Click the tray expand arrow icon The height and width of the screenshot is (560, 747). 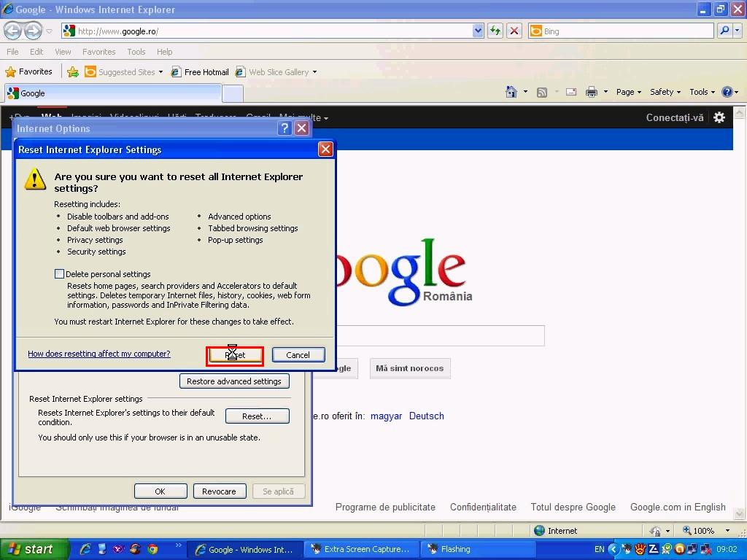point(614,549)
